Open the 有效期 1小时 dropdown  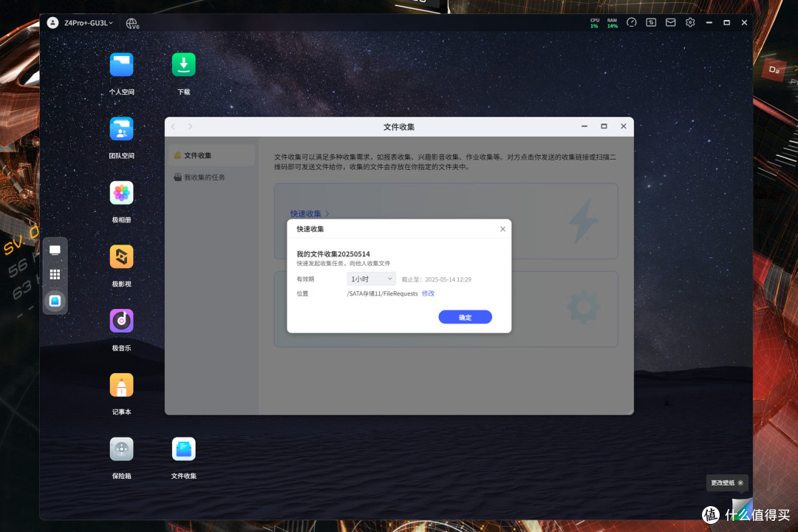click(x=371, y=279)
